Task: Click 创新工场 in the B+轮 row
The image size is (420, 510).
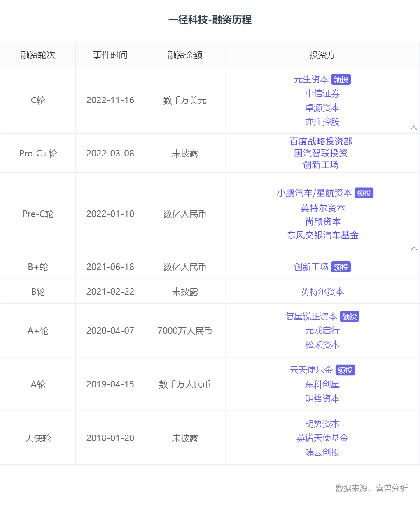Action: [311, 267]
